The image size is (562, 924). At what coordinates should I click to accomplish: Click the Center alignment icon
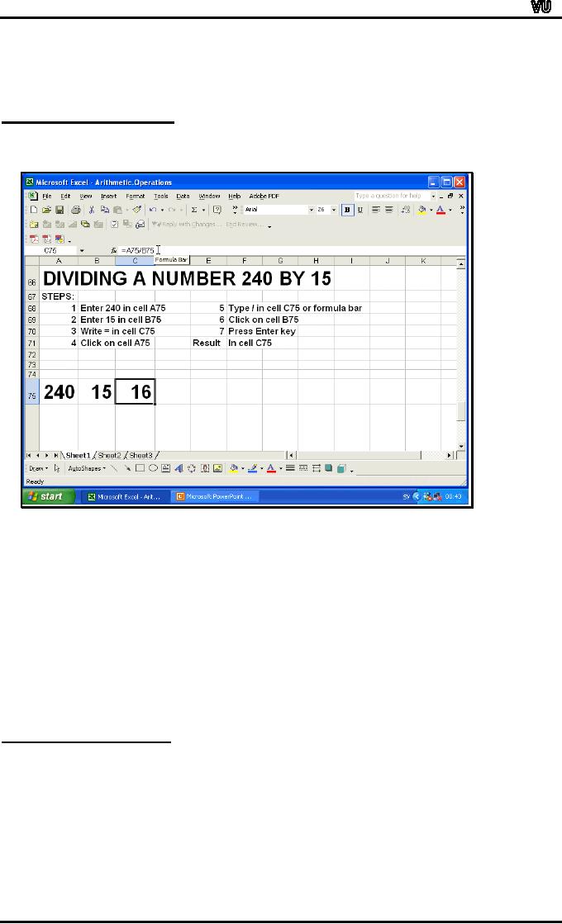pos(389,210)
